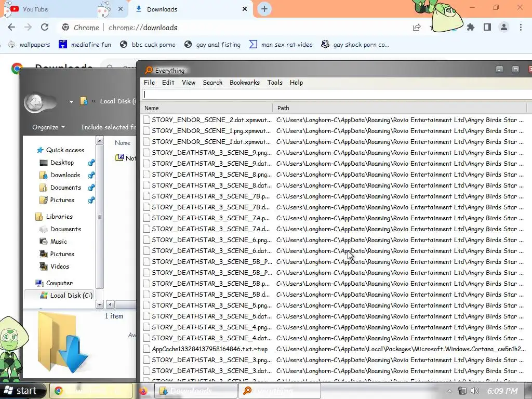
Task: Select the Downloads tab in Chrome
Action: pos(192,9)
